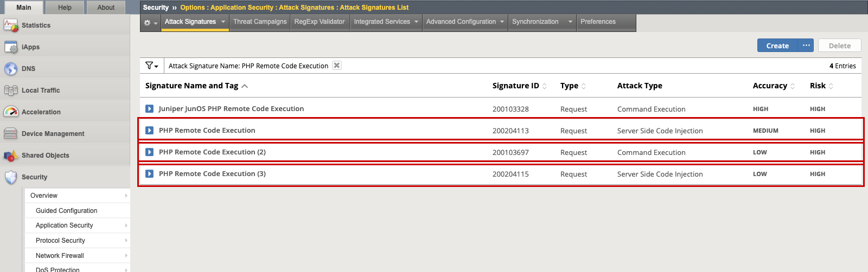Screen dimensions: 868x272
Task: Click the Delete button
Action: [x=840, y=46]
